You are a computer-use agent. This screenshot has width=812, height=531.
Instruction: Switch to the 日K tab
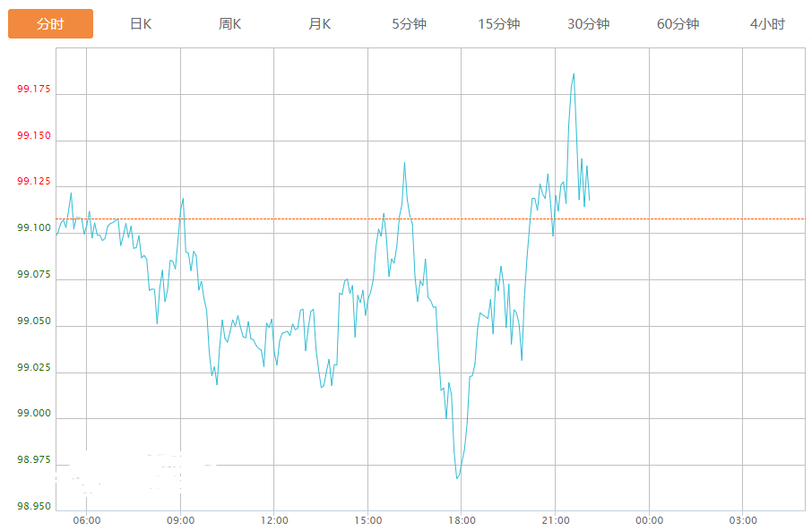(x=141, y=24)
